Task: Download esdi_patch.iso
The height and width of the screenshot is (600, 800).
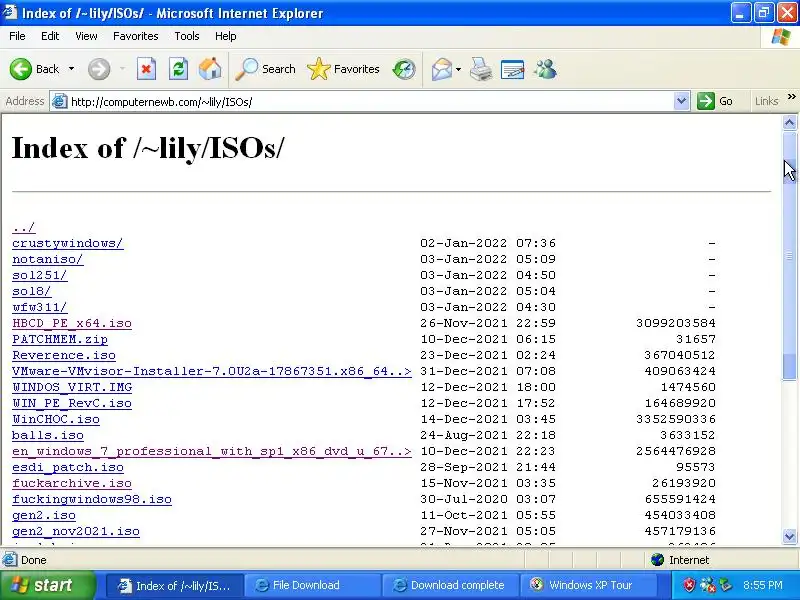Action: tap(67, 467)
